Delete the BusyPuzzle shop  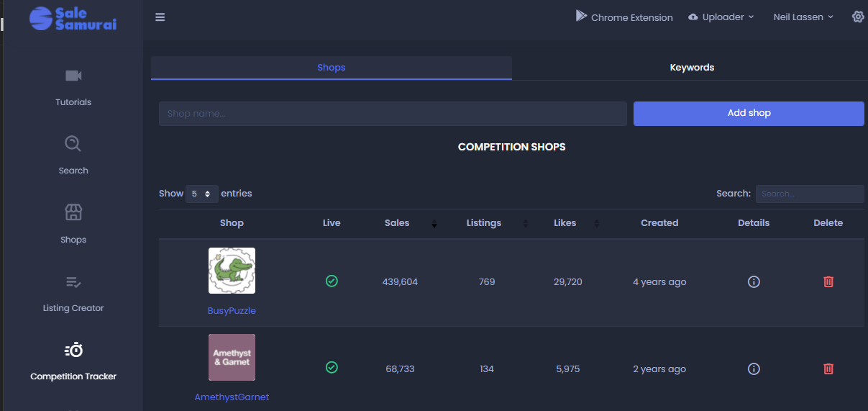coord(828,281)
